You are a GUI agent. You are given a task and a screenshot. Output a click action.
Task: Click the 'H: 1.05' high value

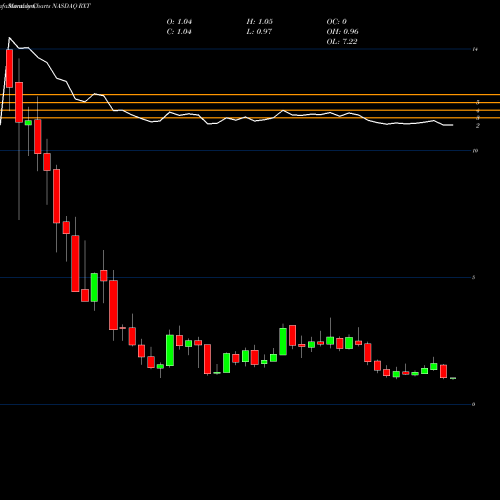pos(260,22)
